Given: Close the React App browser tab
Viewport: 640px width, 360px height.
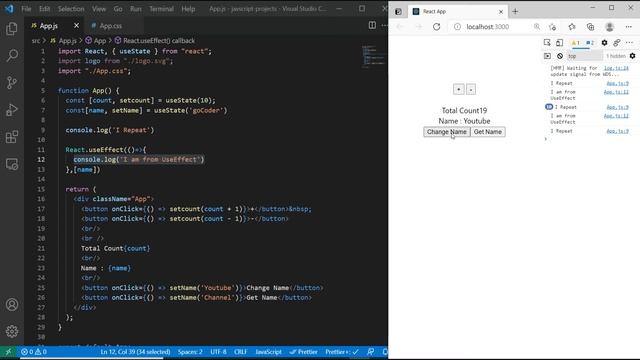Looking at the screenshot, I should (x=501, y=12).
